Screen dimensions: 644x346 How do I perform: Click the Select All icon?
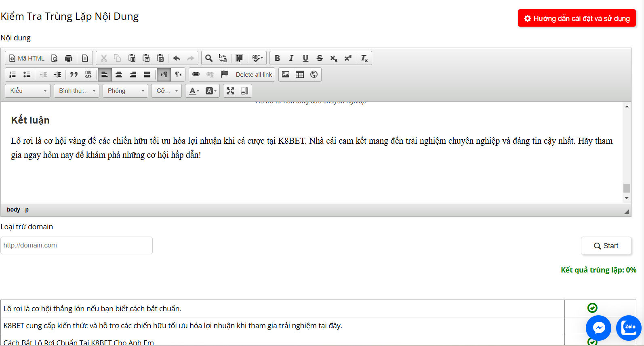[239, 58]
